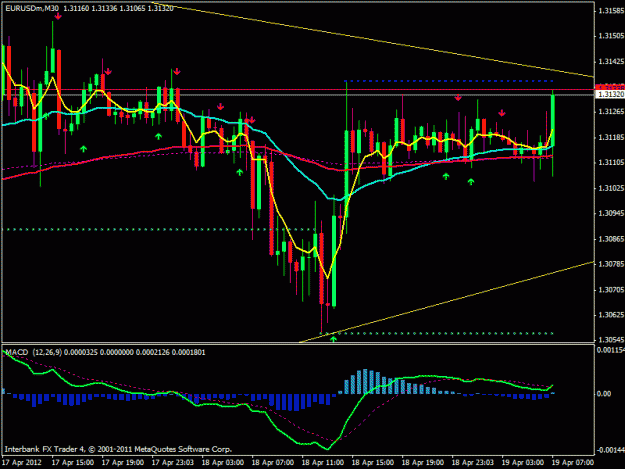Click the current price label 1.31320
This screenshot has height=469, width=625.
pyautogui.click(x=610, y=94)
